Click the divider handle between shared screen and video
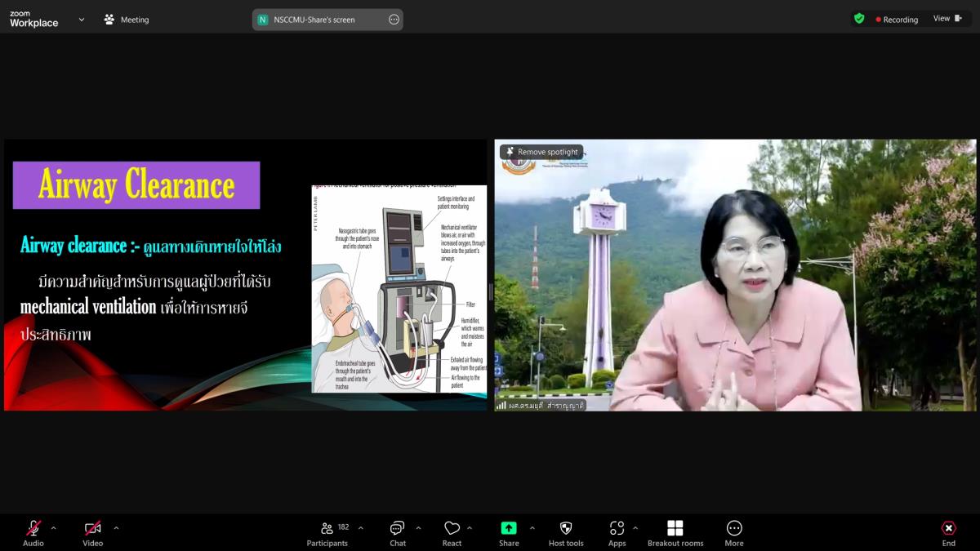This screenshot has width=980, height=551. click(x=490, y=292)
